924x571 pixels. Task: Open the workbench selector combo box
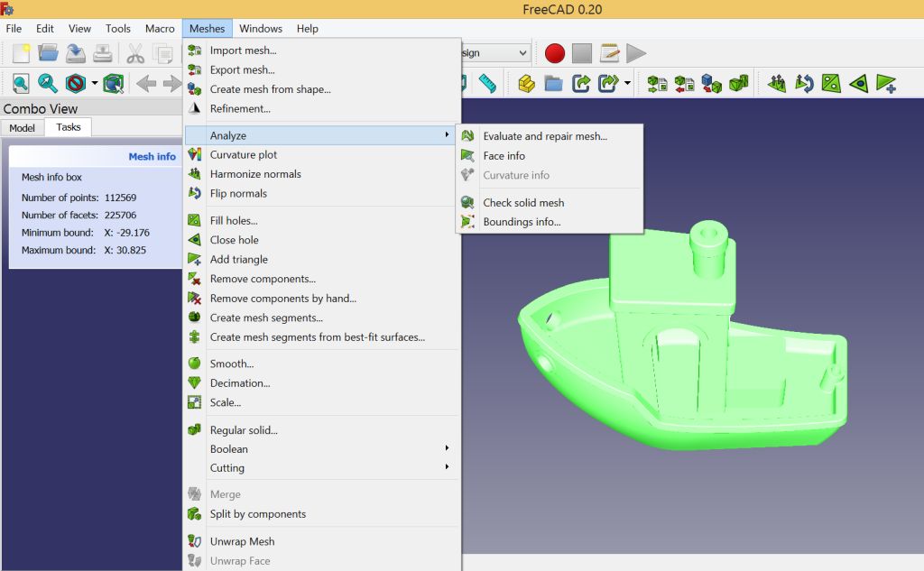click(x=495, y=53)
